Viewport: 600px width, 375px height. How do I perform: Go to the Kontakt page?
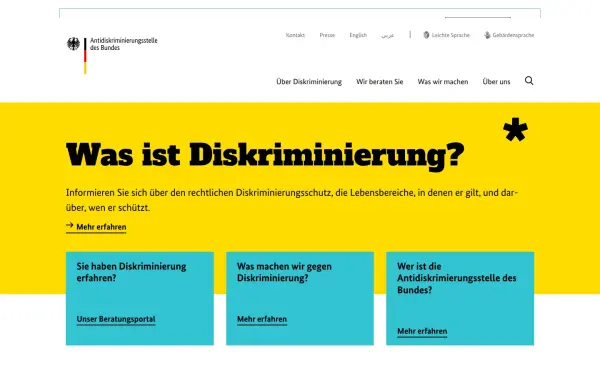click(295, 35)
